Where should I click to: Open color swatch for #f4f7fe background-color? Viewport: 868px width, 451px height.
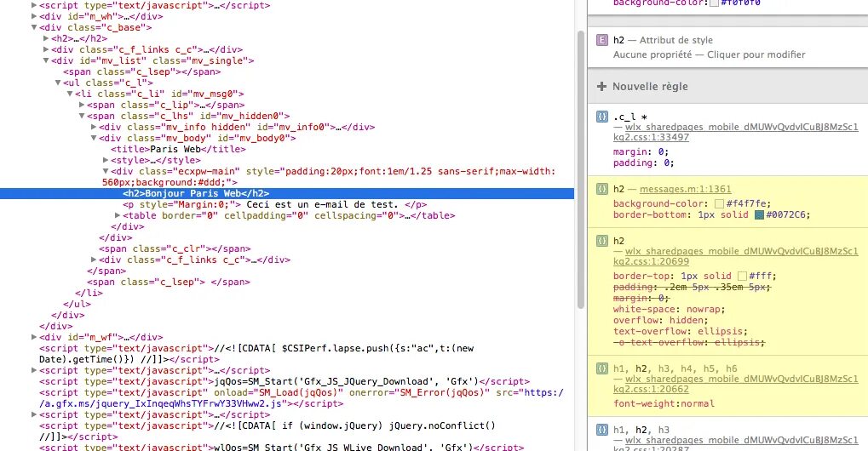point(719,204)
